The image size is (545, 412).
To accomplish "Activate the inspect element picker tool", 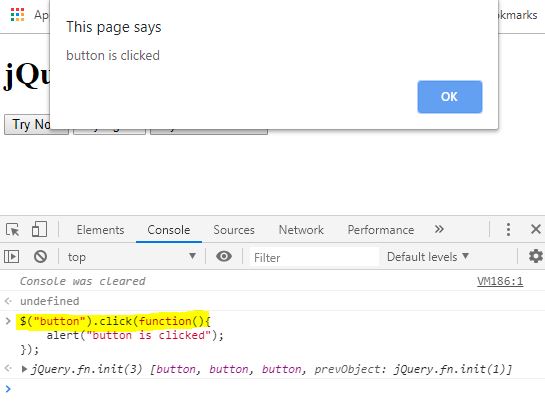I will point(13,230).
